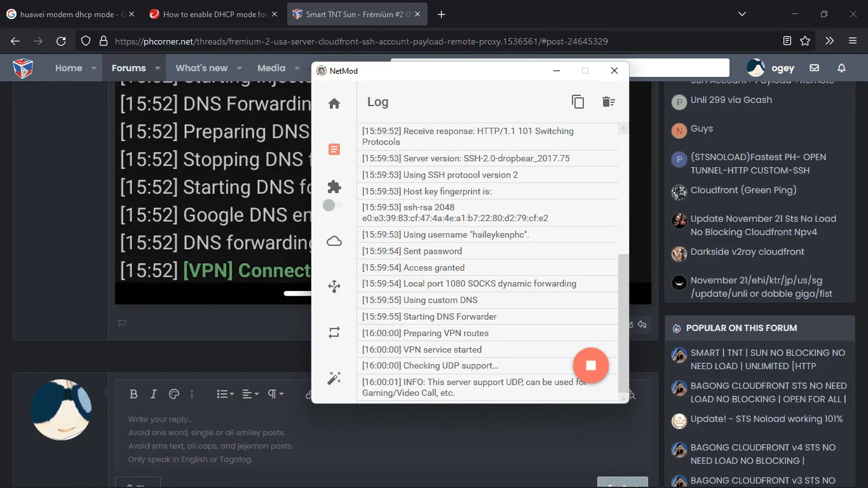Screen dimensions: 868x488
Task: Open the Cloudfront (Green Ping) thread
Action: (x=743, y=190)
